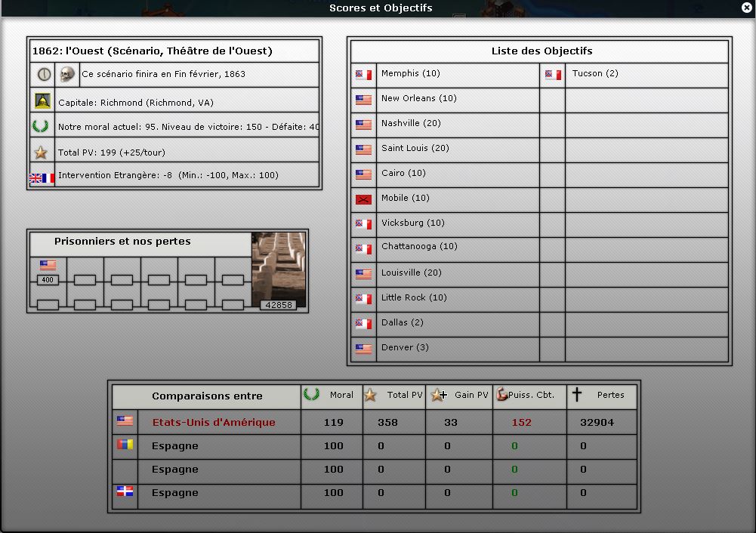Viewport: 756px width, 533px height.
Task: Select Etats-Unis d'Amérique comparison row
Action: 213,423
